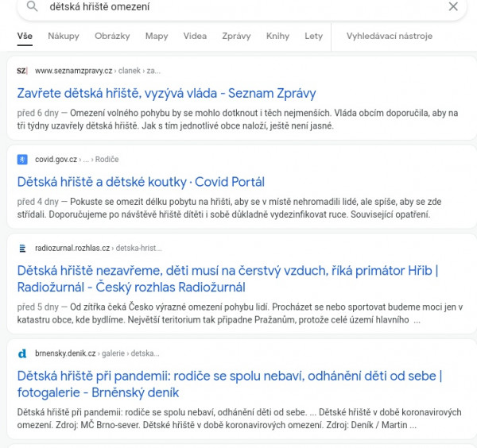Open the Covid Portál dětská hřiště result
This screenshot has width=477, height=448.
click(x=141, y=182)
